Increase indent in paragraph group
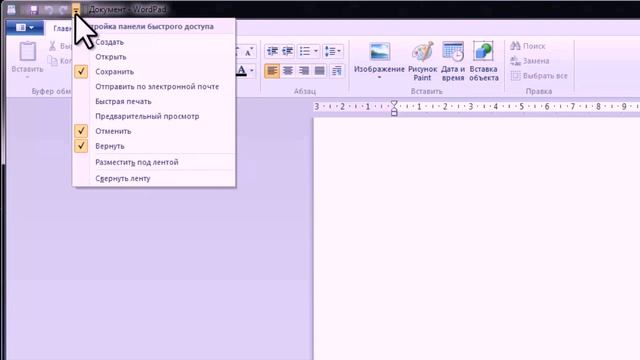 (x=288, y=51)
